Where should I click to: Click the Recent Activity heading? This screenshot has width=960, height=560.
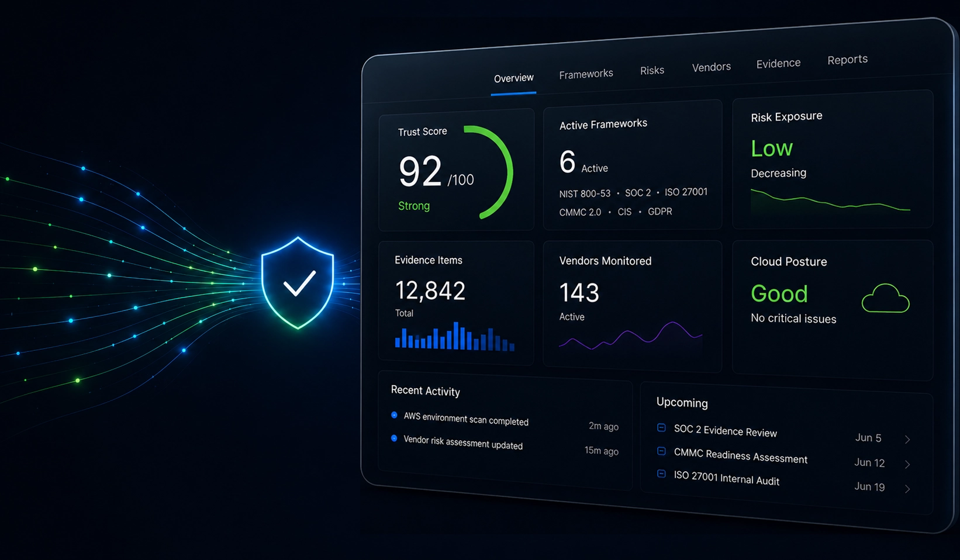click(425, 390)
